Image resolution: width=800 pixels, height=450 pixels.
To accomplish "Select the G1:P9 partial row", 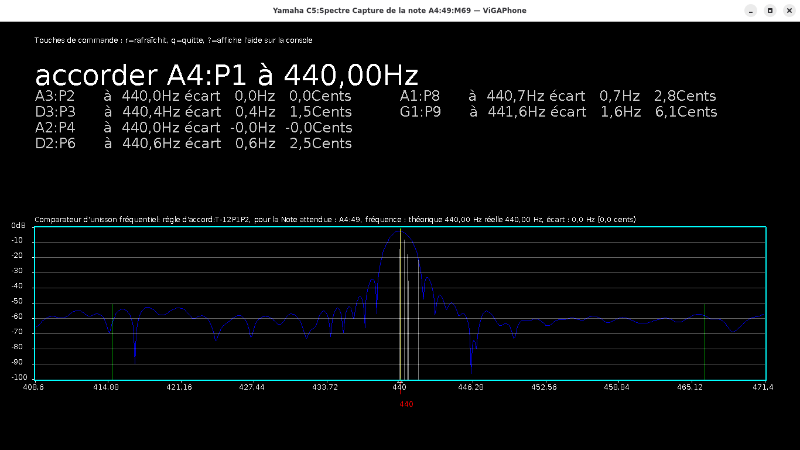I will [558, 112].
